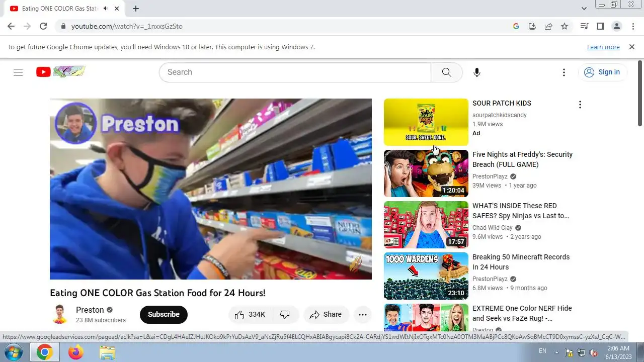
Task: Close the Eating ONE COLOR tab
Action: point(117,9)
